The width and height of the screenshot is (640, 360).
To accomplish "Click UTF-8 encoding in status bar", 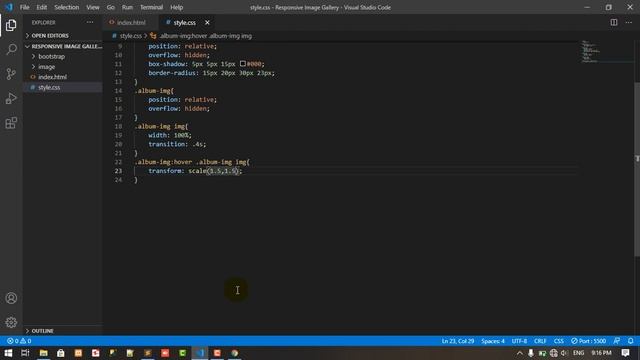I will tap(519, 341).
